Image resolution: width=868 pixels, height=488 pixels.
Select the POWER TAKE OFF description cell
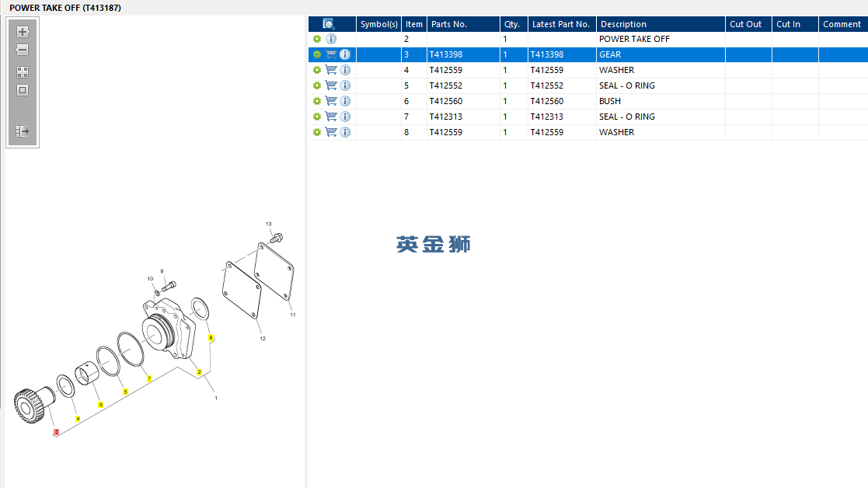(661, 39)
